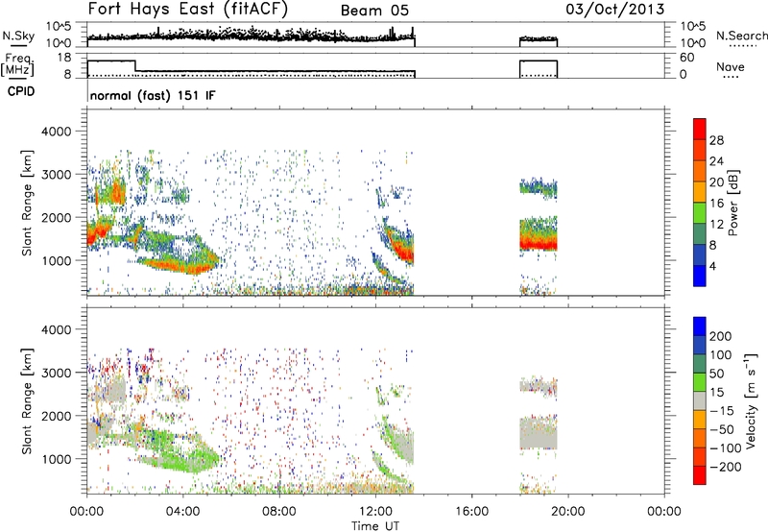Click the blue bottom of the power colorbar
The height and width of the screenshot is (532, 768).
click(x=700, y=276)
